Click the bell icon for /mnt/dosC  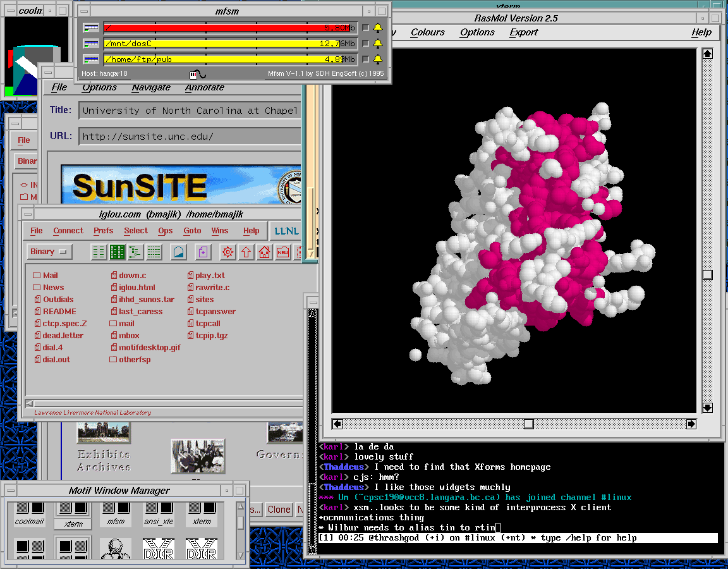click(378, 44)
